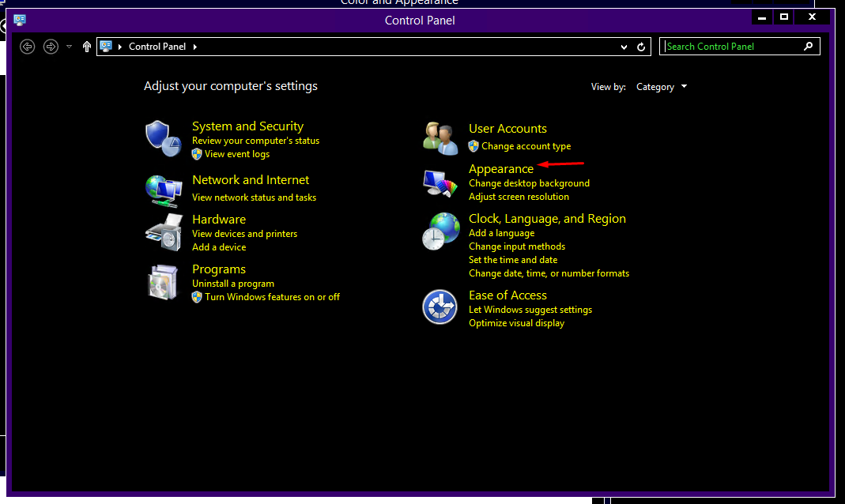Click Let Windows suggest settings
Screen dimensions: 845x504
pos(530,310)
